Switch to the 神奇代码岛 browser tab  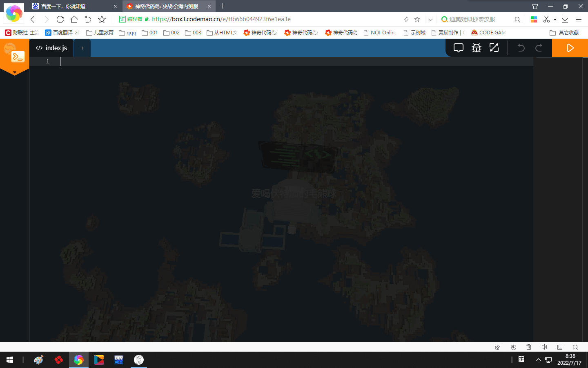(x=169, y=7)
